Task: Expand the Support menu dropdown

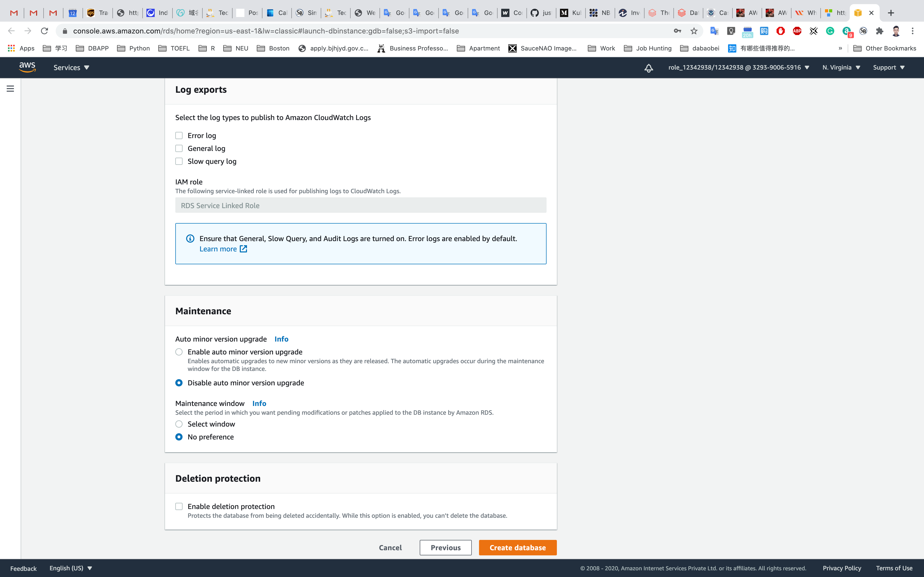Action: point(888,67)
